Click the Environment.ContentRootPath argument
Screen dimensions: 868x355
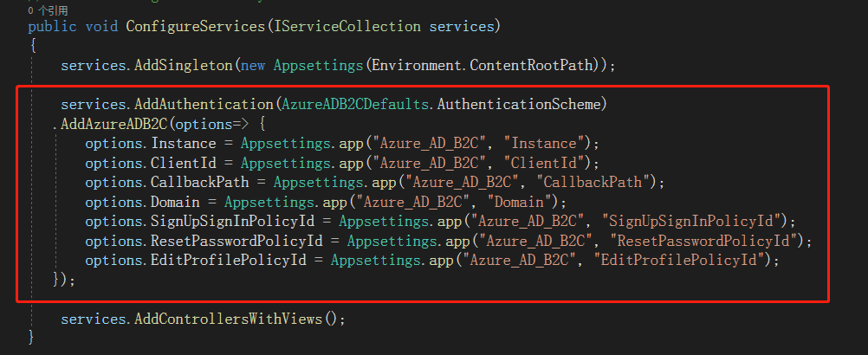point(486,65)
